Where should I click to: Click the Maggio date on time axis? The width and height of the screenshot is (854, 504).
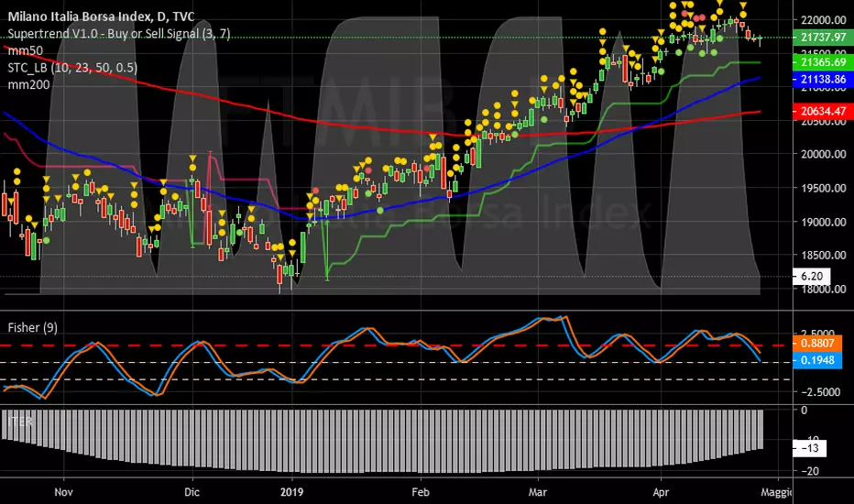point(777,492)
